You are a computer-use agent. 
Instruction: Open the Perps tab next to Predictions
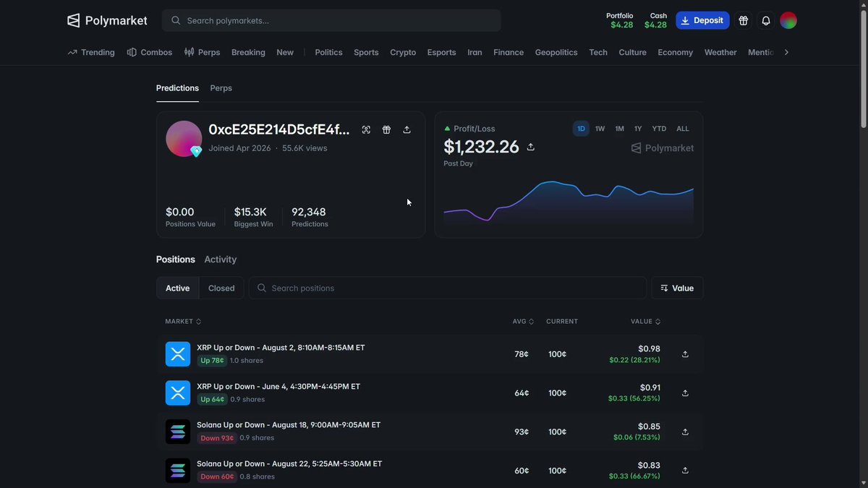point(221,88)
